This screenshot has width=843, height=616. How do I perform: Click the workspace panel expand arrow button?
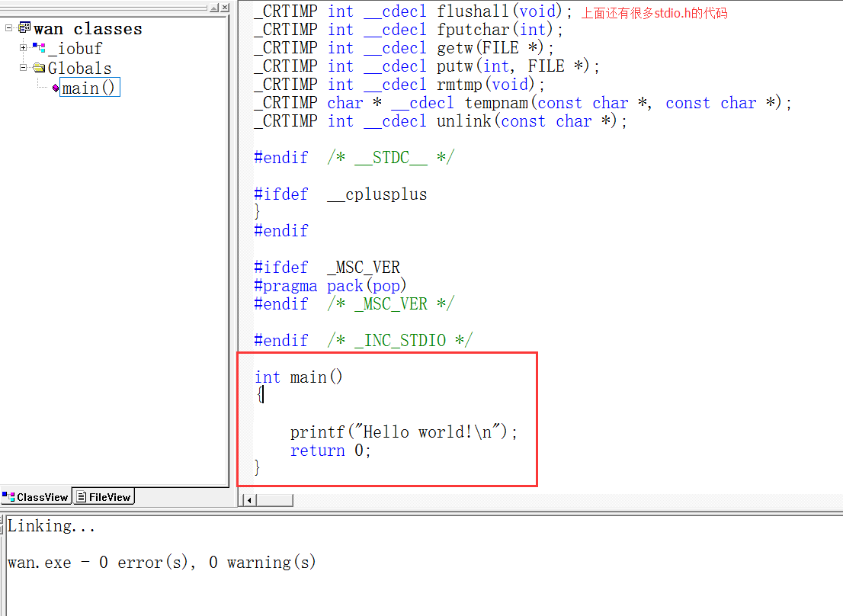(x=214, y=7)
